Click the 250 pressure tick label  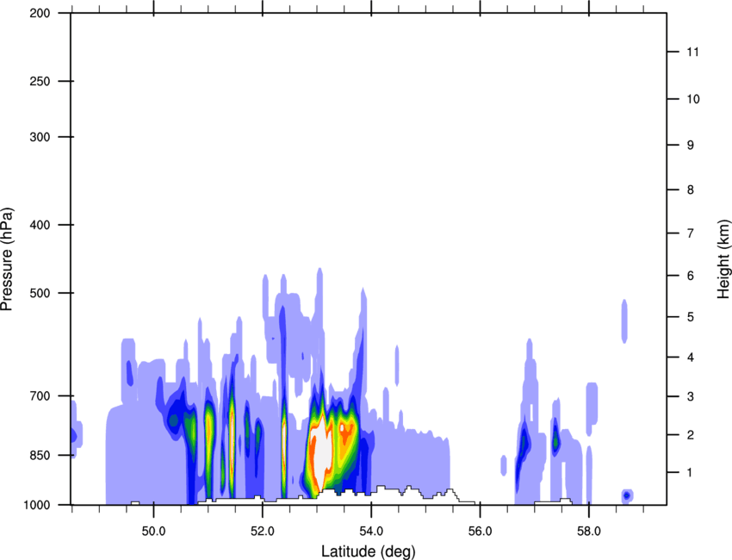(40, 81)
